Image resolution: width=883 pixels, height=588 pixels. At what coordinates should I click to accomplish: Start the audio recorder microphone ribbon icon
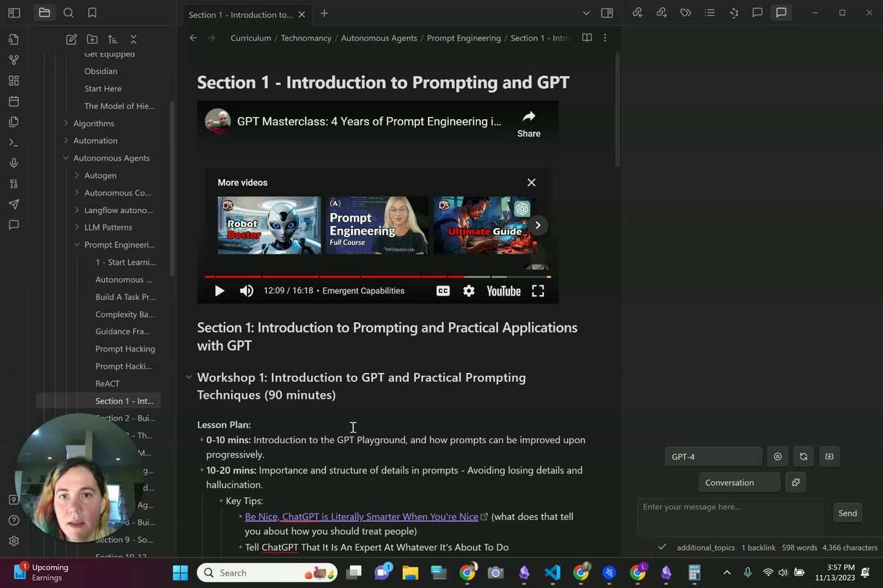point(14,163)
